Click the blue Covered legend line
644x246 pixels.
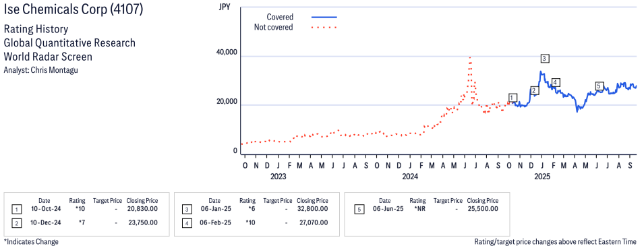coord(324,17)
